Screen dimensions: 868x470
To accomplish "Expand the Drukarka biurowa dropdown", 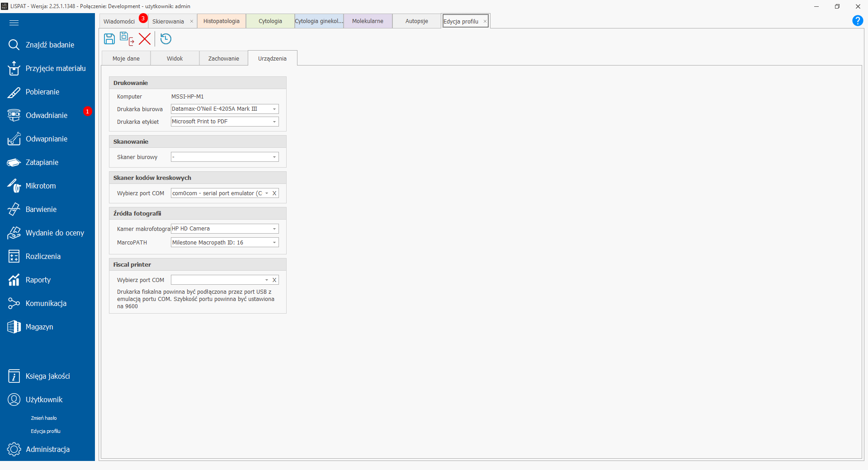I will pyautogui.click(x=274, y=109).
